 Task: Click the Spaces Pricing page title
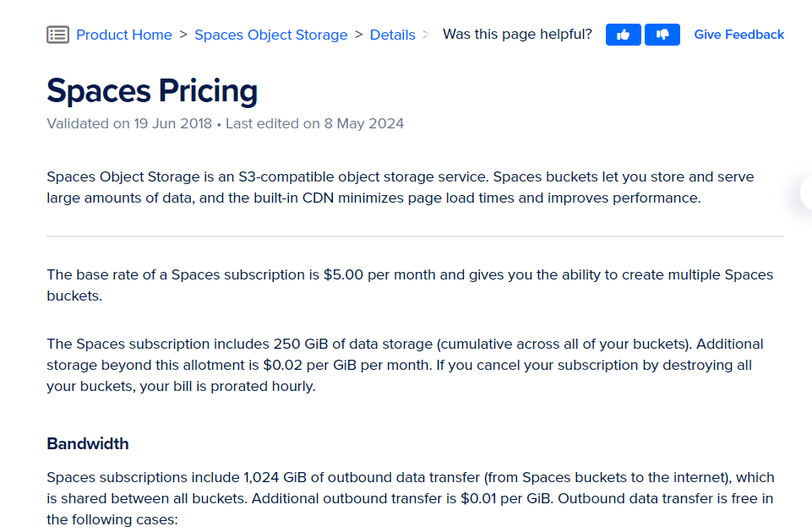(152, 90)
